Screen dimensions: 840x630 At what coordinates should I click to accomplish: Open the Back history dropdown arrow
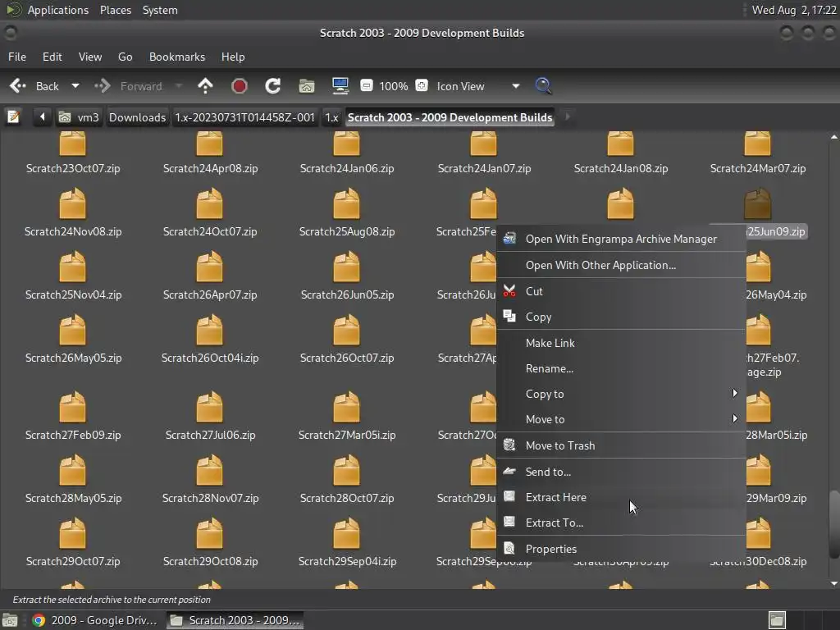click(x=75, y=85)
